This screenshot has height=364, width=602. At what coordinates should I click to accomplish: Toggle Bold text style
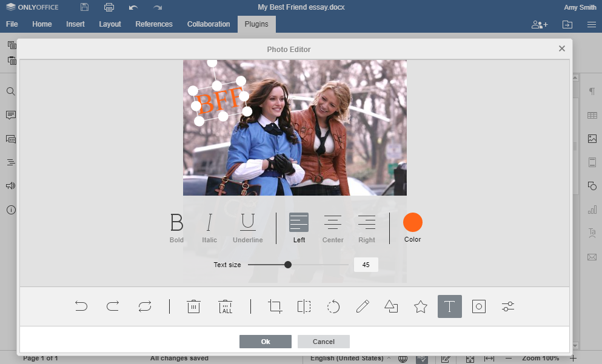tap(176, 228)
